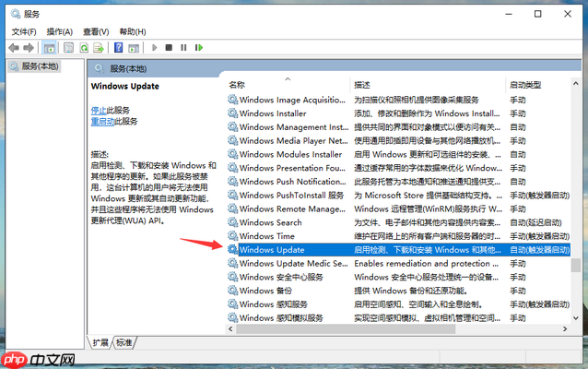Click the Back arrow toolbar icon
Image resolution: width=588 pixels, height=369 pixels.
(14, 48)
